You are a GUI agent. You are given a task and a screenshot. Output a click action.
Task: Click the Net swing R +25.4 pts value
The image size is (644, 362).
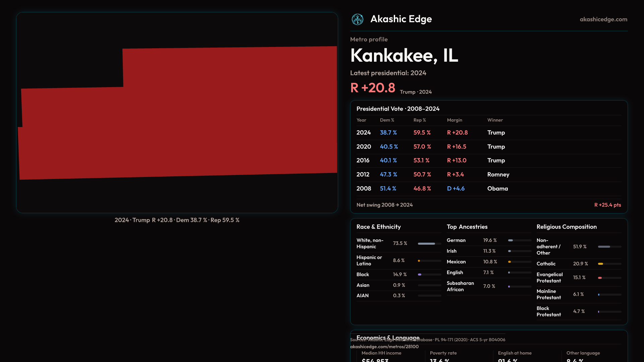pyautogui.click(x=607, y=205)
